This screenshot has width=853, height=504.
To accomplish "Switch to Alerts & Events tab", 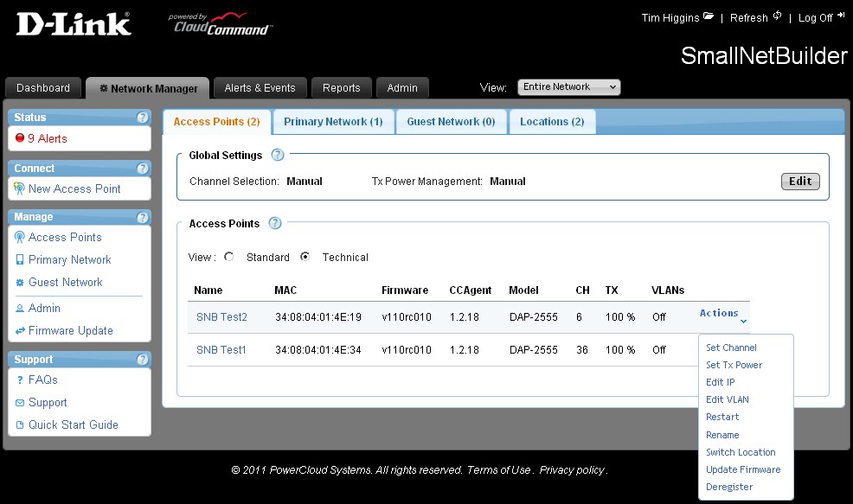I will click(260, 88).
